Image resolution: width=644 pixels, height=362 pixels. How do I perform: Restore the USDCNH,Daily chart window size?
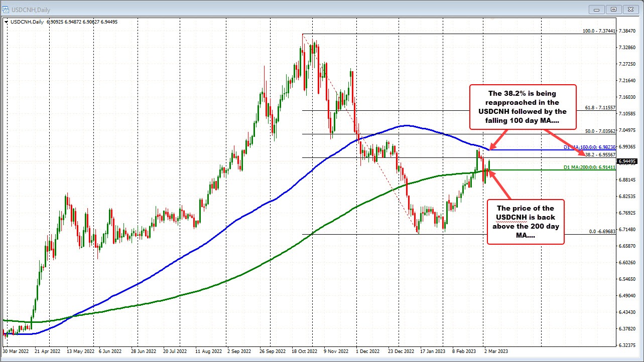click(614, 9)
